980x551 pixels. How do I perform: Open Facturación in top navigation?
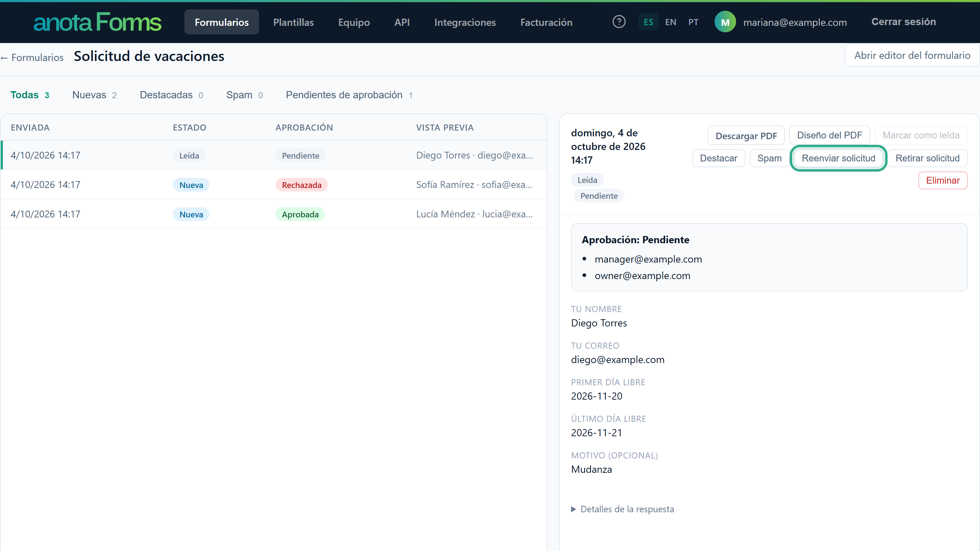click(x=546, y=22)
